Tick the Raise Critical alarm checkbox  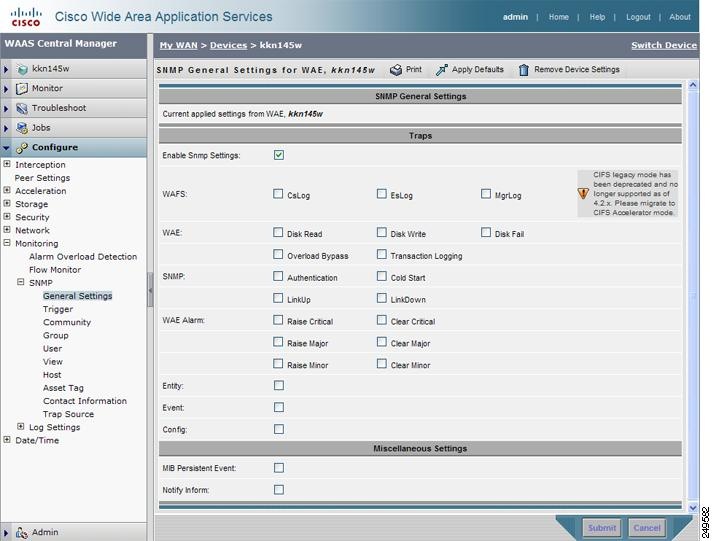click(279, 321)
